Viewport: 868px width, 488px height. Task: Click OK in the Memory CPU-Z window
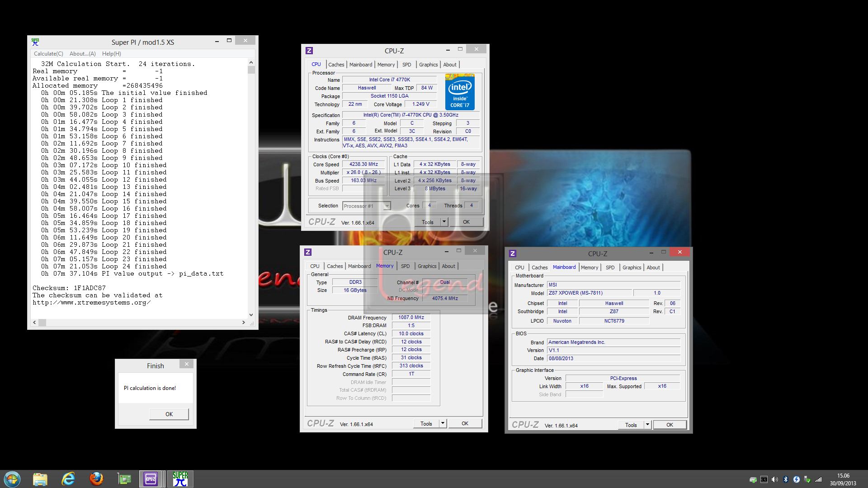click(x=465, y=423)
